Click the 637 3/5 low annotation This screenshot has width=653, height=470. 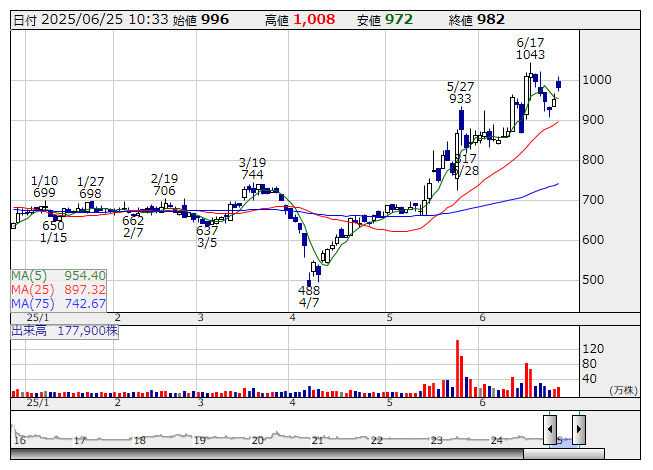[207, 237]
